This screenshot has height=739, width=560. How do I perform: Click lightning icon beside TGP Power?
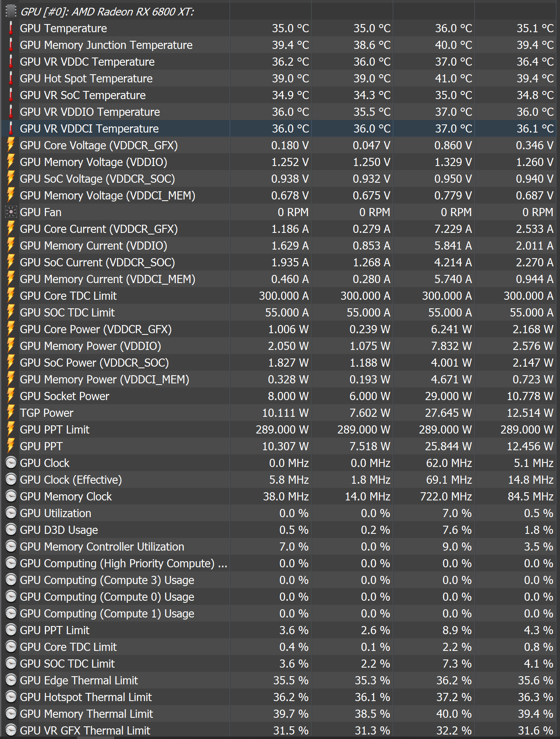tap(11, 413)
